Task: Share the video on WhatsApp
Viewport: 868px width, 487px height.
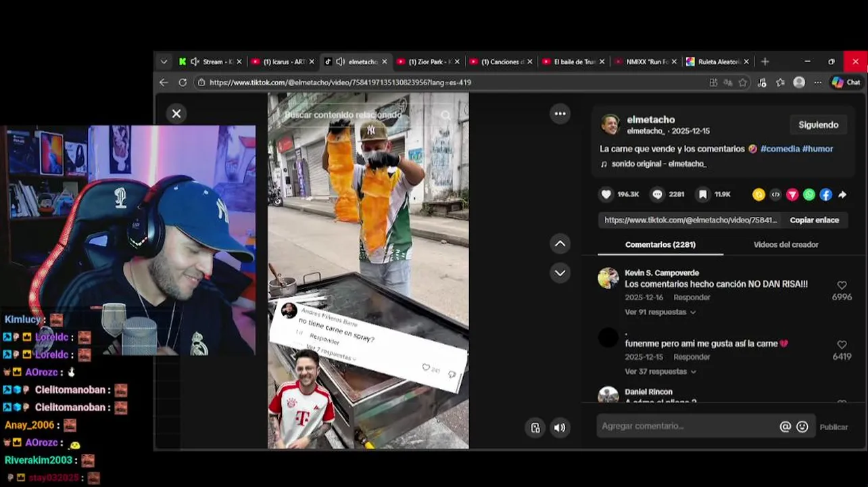Action: click(809, 195)
